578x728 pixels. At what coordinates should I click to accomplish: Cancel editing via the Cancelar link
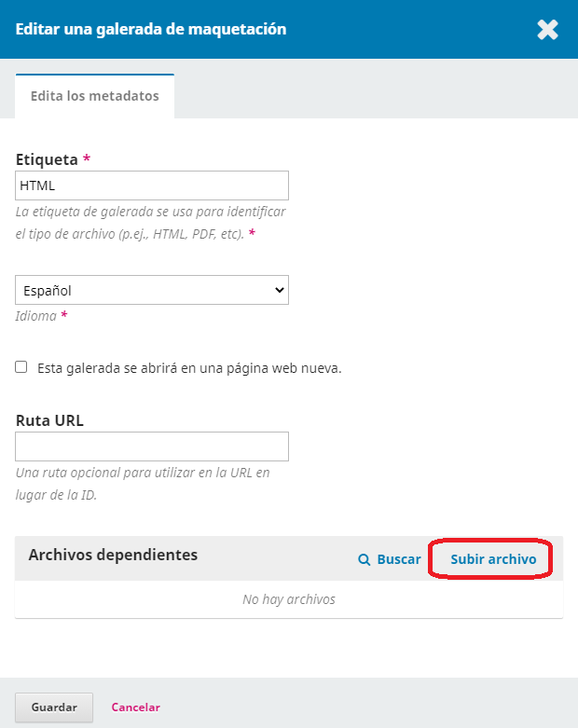click(x=136, y=707)
